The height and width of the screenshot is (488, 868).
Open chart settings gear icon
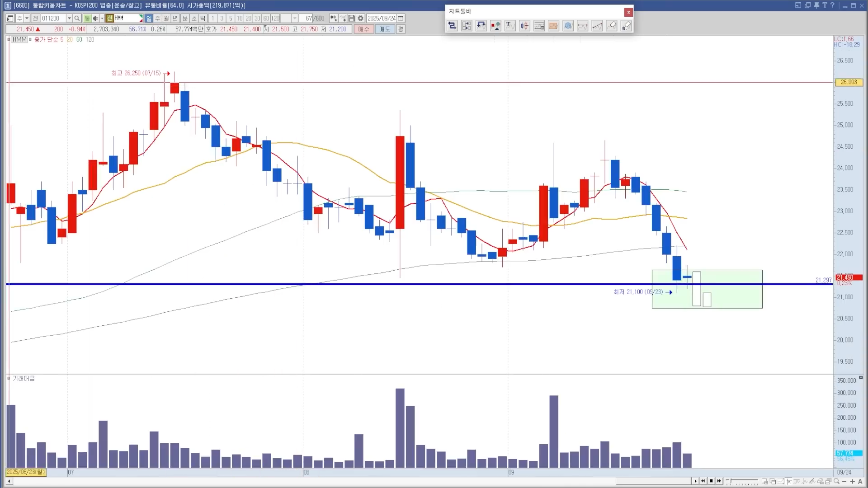360,18
